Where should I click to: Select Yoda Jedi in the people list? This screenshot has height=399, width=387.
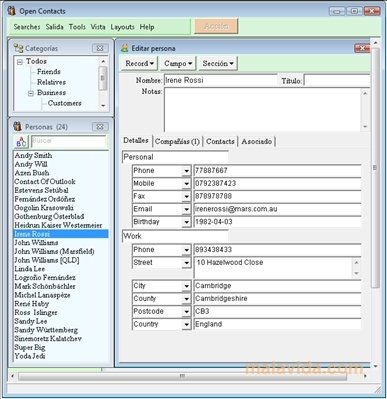(30, 356)
